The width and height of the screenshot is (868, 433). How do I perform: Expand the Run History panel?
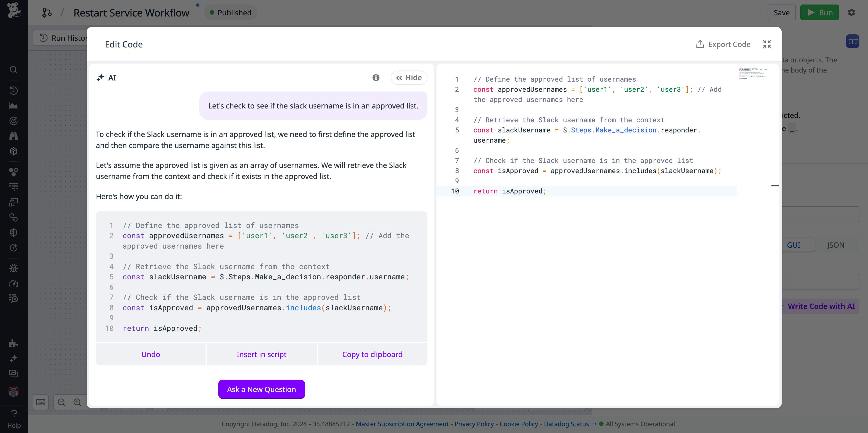[66, 38]
